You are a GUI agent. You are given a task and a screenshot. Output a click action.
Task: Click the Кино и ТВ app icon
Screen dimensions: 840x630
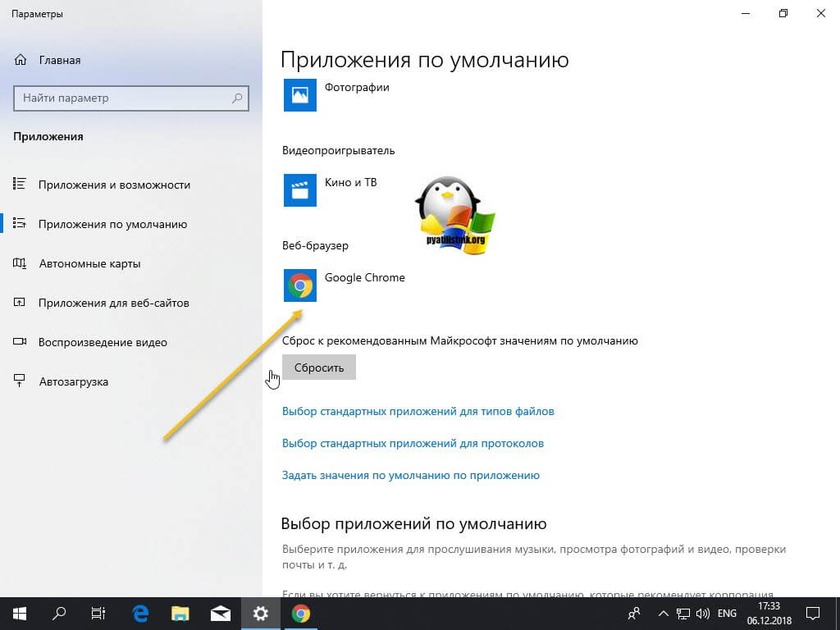click(x=300, y=190)
